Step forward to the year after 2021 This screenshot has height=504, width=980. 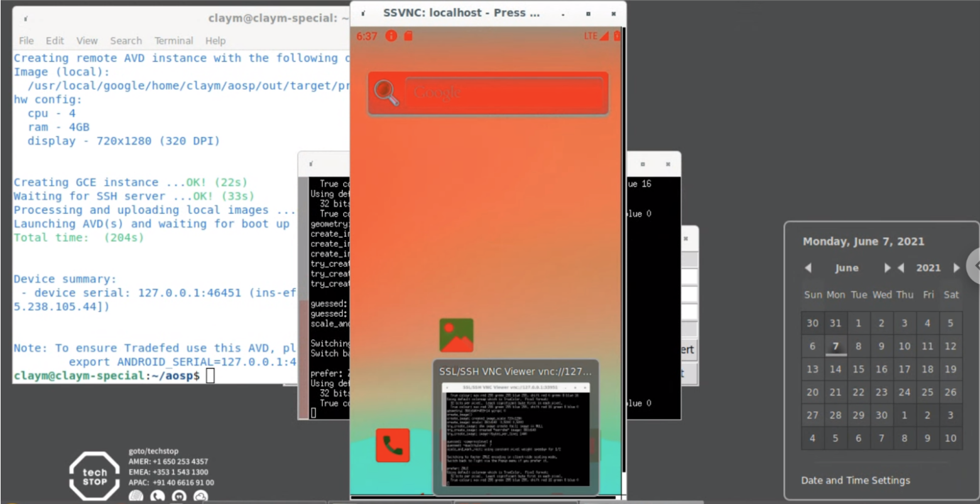coord(956,268)
